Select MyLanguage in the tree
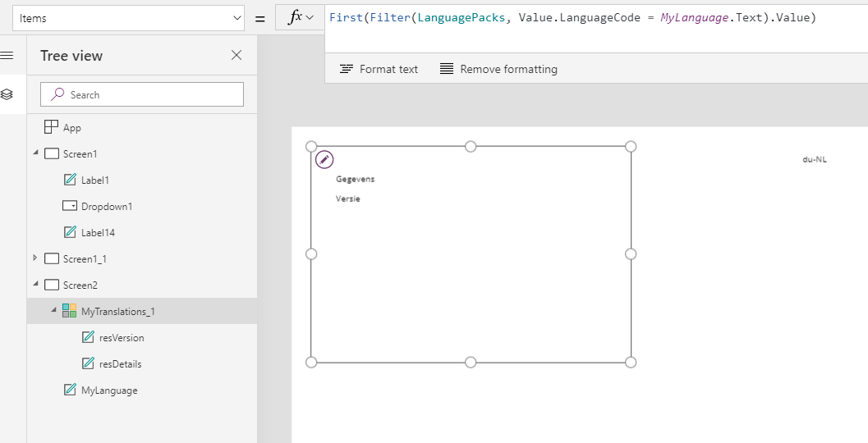 point(109,390)
